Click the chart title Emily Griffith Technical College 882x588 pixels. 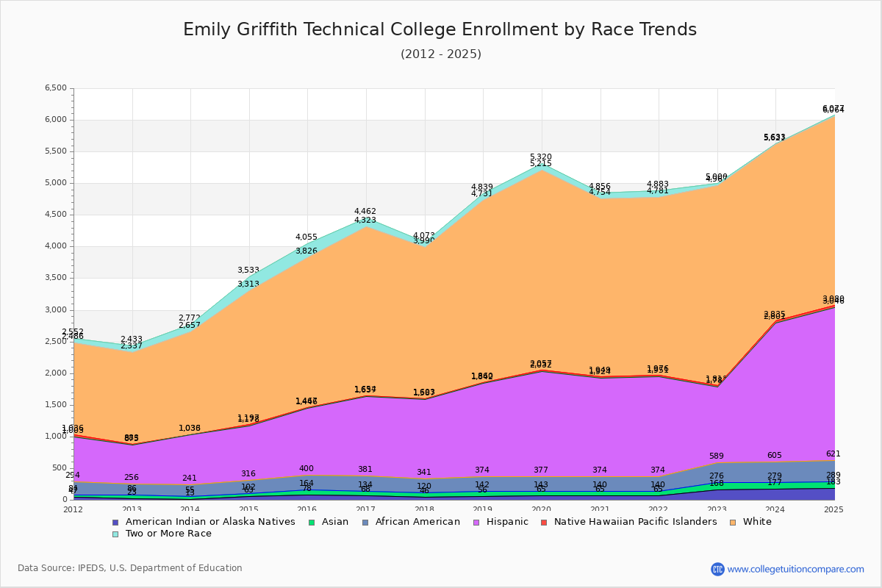440,29
